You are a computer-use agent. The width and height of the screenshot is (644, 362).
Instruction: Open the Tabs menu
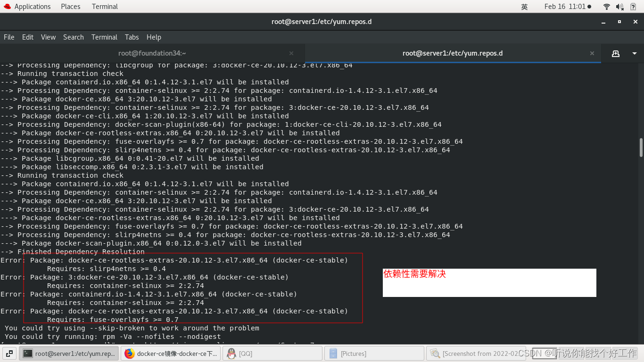click(132, 37)
